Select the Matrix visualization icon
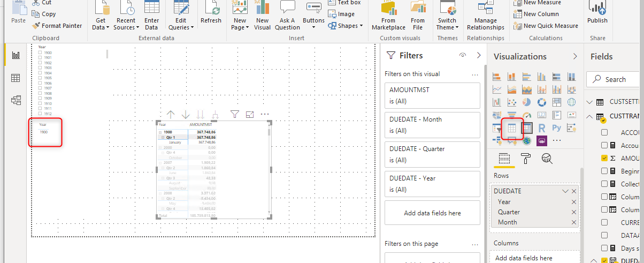Screen dimensions: 644x263 527,128
